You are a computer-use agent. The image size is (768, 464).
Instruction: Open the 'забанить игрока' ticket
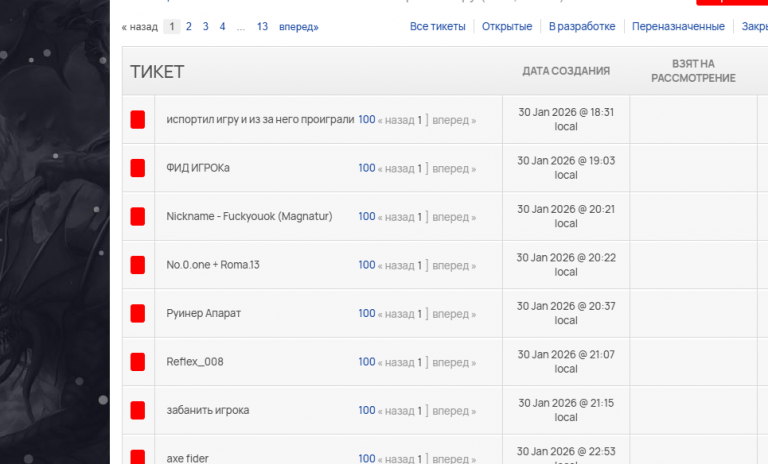pos(208,410)
